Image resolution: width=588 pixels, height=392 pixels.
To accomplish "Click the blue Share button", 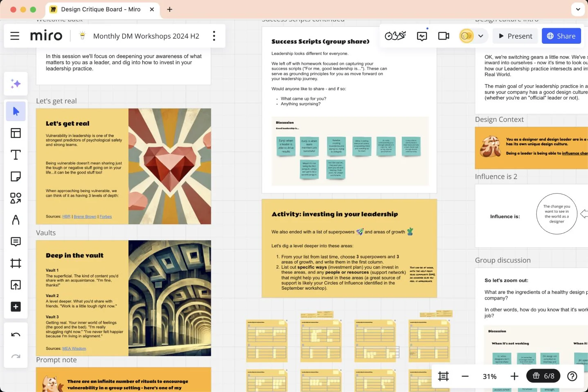I will [561, 36].
